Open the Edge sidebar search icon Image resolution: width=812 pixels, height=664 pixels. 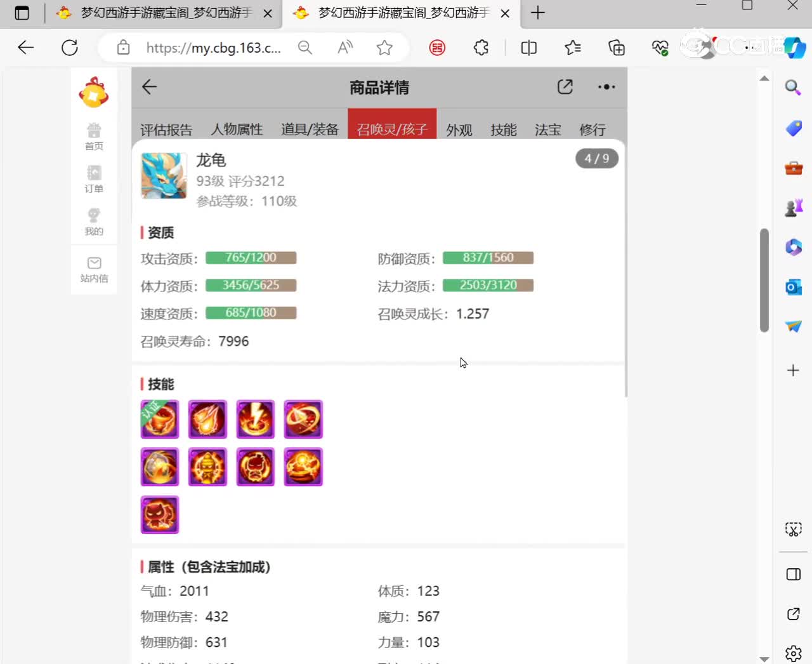tap(793, 87)
